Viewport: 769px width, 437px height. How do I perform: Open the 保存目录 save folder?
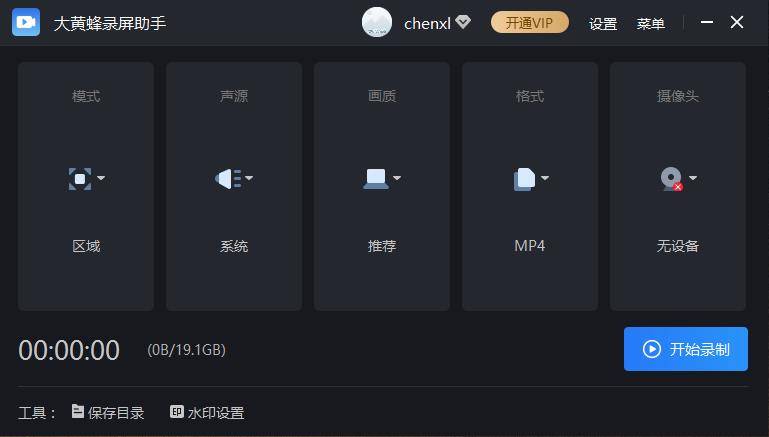(108, 412)
